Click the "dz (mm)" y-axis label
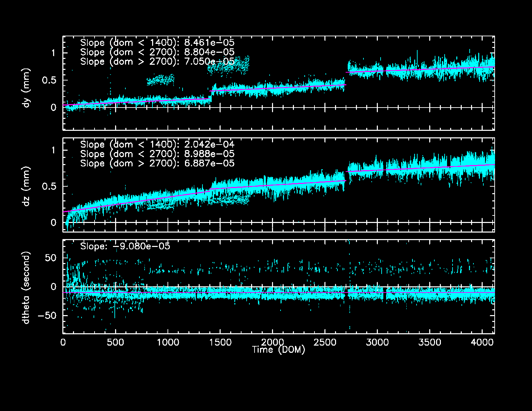Image resolution: width=532 pixels, height=411 pixels. (x=27, y=187)
